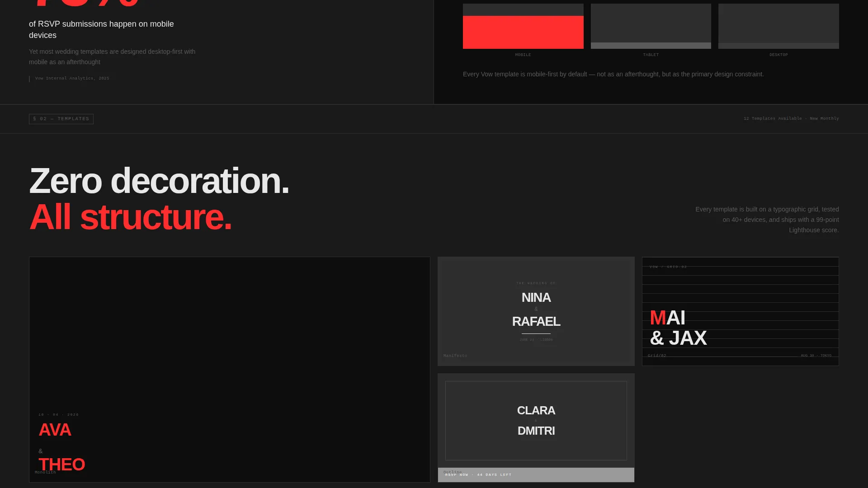
Task: Open the Monolith template card with Ava & Theo
Action: (x=230, y=370)
